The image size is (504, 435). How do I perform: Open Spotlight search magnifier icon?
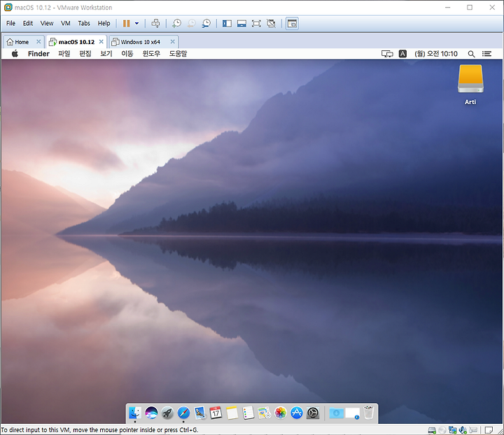pyautogui.click(x=471, y=54)
